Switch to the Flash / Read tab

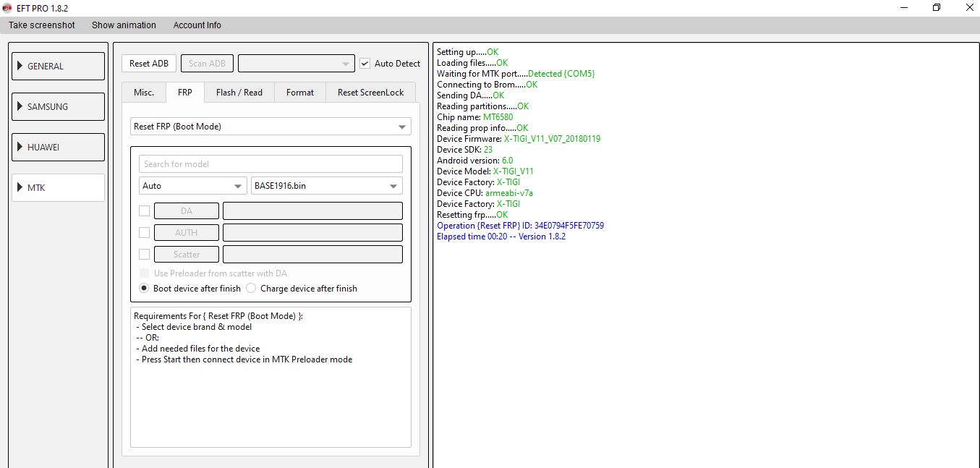tap(239, 93)
